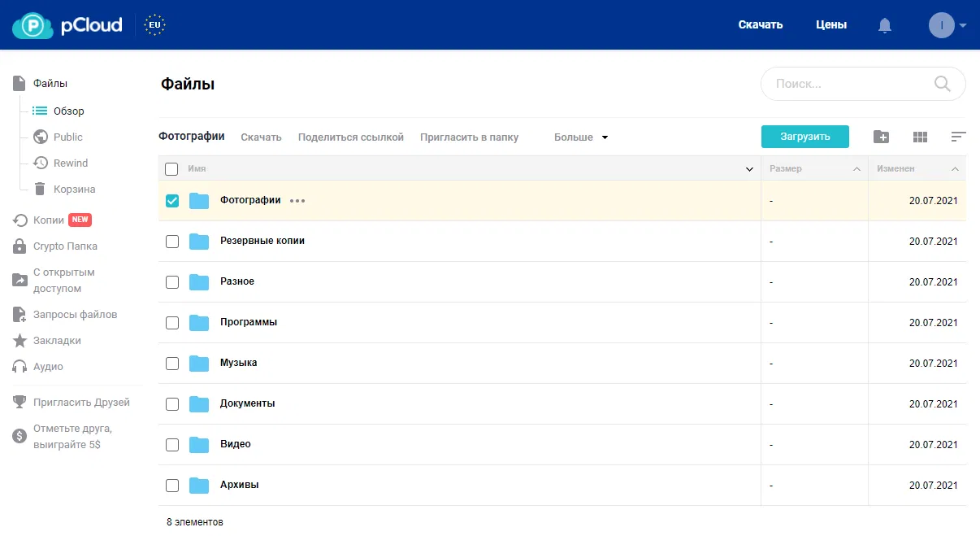This screenshot has width=980, height=536.
Task: Click the Музыка folder icon
Action: [x=199, y=363]
